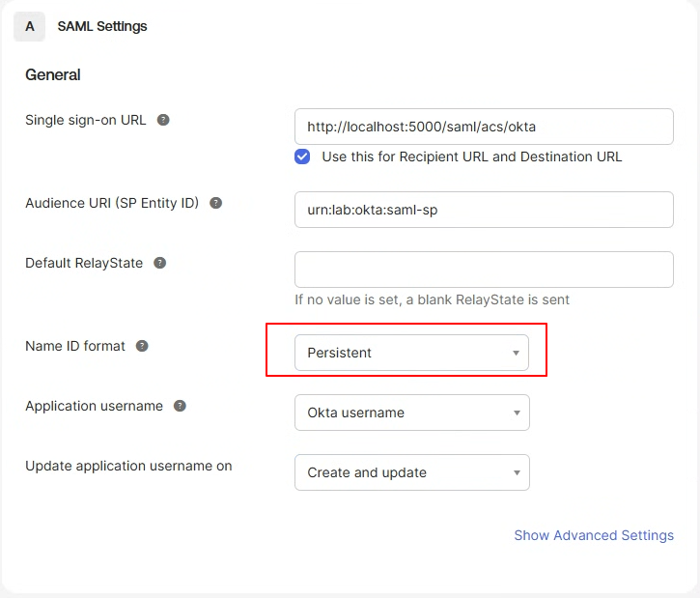Image resolution: width=700 pixels, height=598 pixels.
Task: Open the Single sign-on URL help icon
Action: click(163, 120)
